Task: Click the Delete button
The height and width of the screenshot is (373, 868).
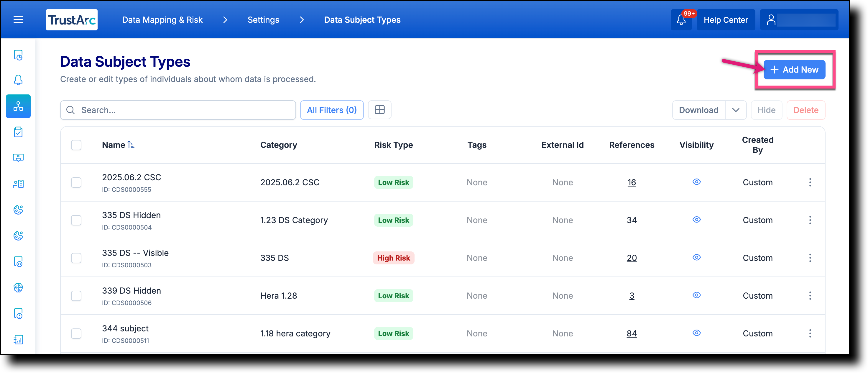Action: pos(806,110)
